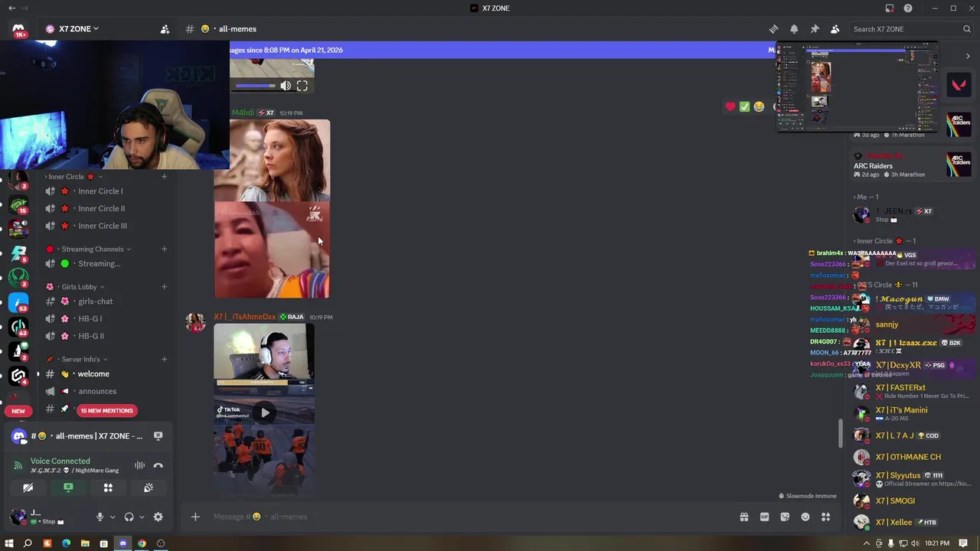Start an activity from voice panel
Image resolution: width=980 pixels, height=551 pixels.
[108, 487]
